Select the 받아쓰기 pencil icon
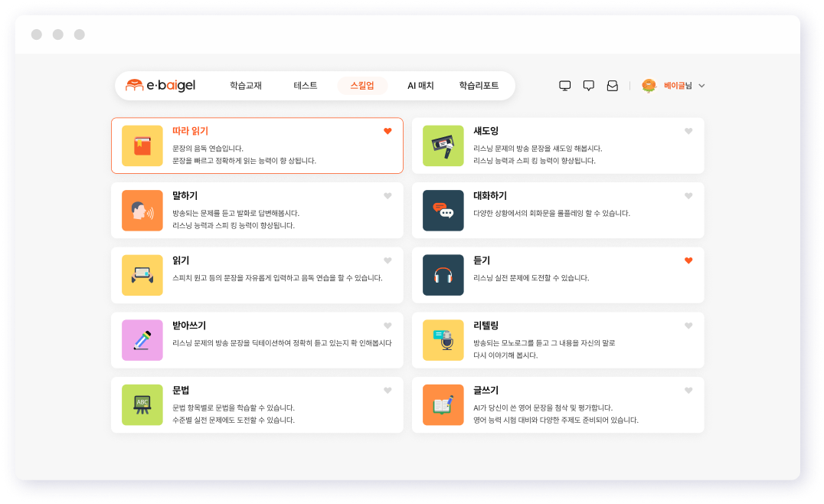Screen dimensions: 824x504 pos(142,340)
